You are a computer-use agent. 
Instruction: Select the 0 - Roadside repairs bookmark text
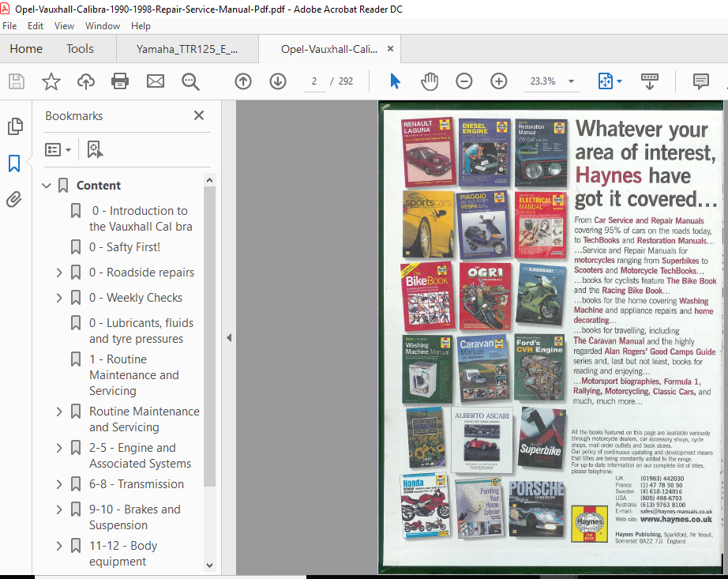coord(141,273)
